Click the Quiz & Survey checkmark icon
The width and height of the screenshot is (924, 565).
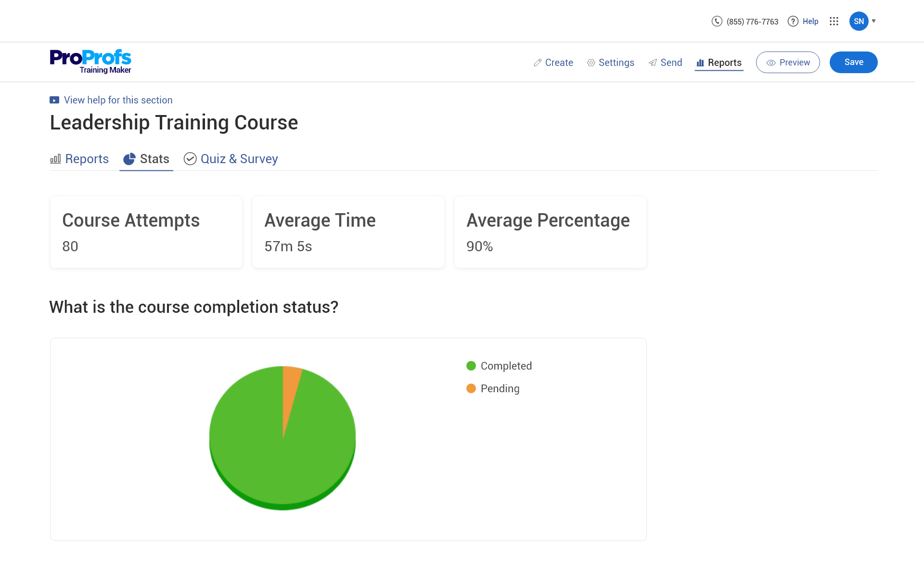(x=191, y=158)
